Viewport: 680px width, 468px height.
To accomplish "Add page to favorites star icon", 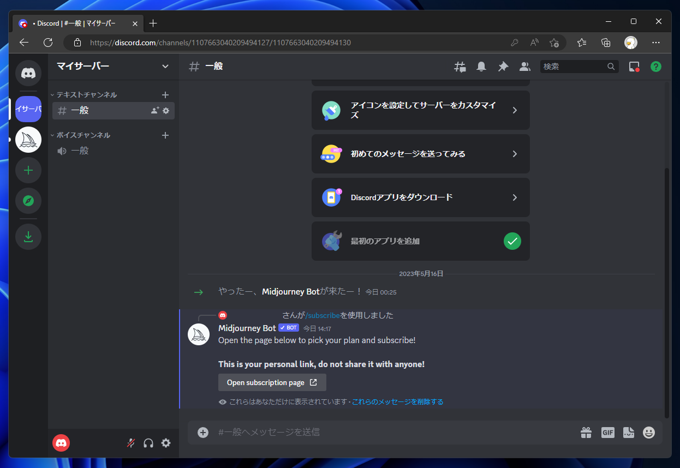I will click(554, 43).
